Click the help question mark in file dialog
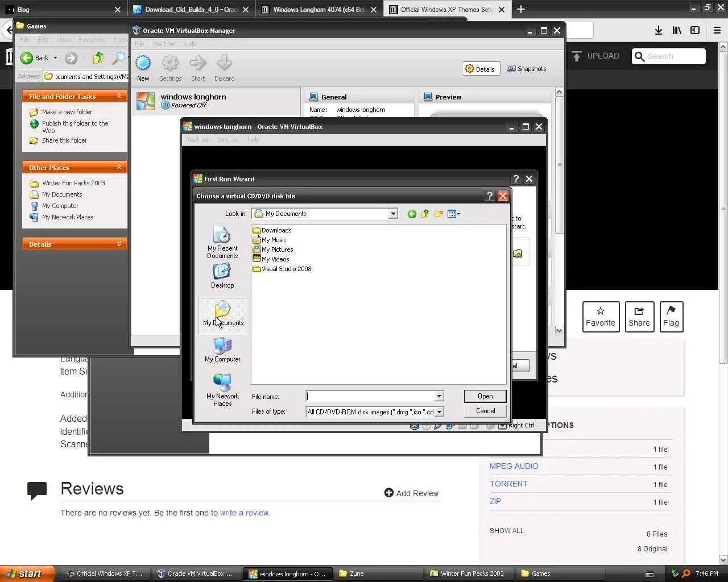 coord(490,196)
